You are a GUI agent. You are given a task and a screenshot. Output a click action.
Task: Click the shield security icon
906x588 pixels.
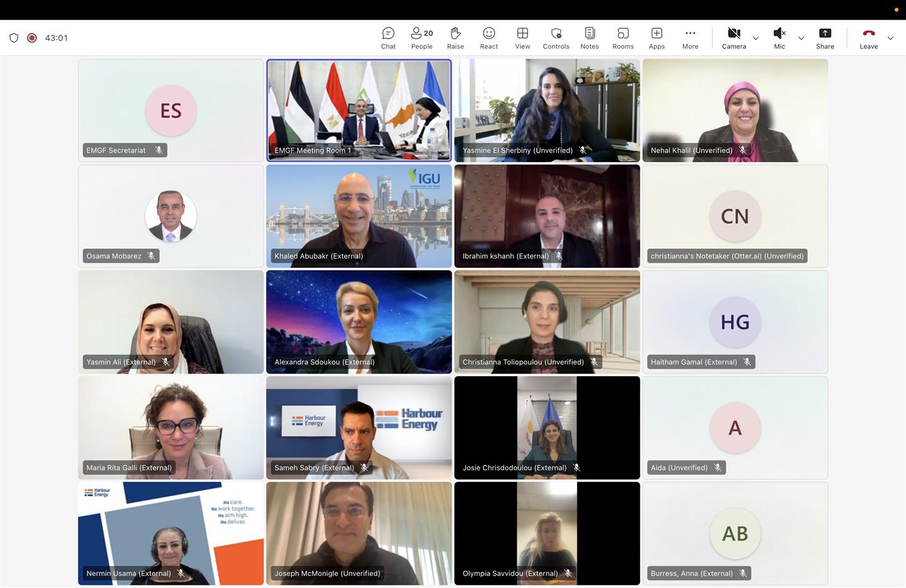pos(14,38)
